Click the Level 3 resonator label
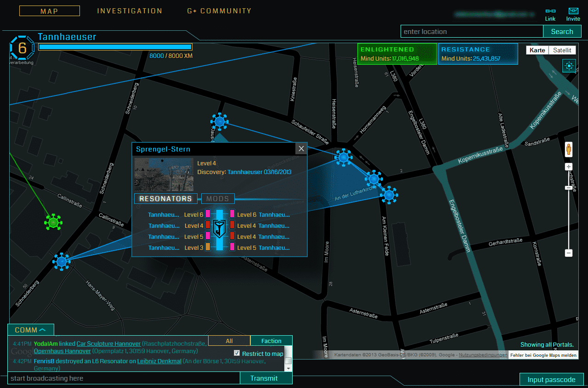Viewport: 588px width, 388px height. tap(194, 247)
